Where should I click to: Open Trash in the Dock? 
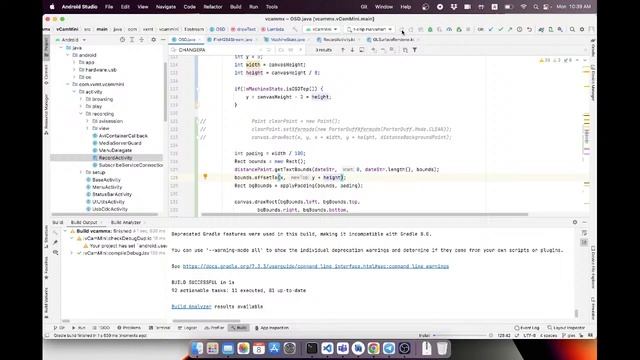pos(442,348)
